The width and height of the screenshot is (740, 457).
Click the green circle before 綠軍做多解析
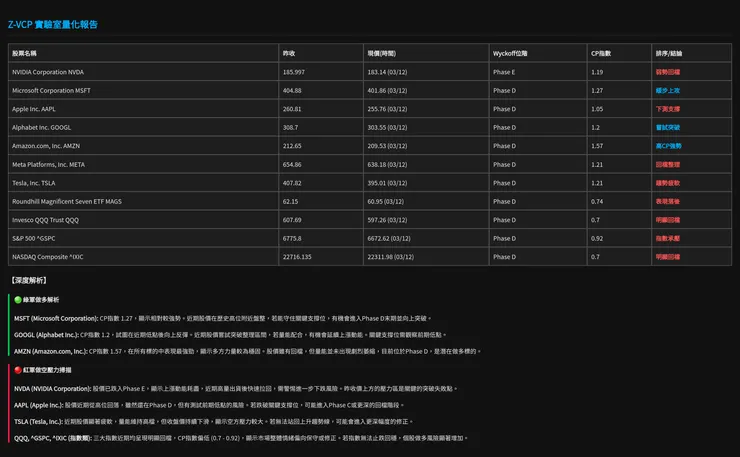point(18,300)
